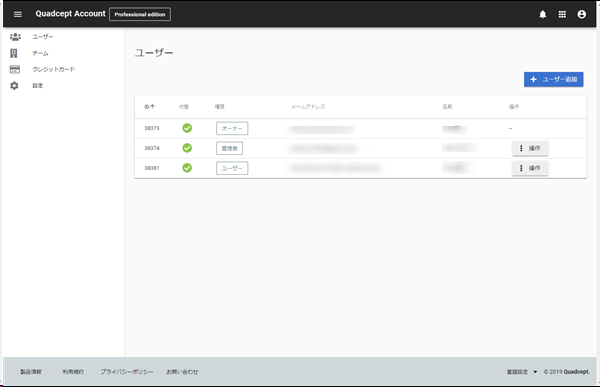This screenshot has width=600, height=387.
Task: Sort table by the ID column header
Action: point(149,106)
